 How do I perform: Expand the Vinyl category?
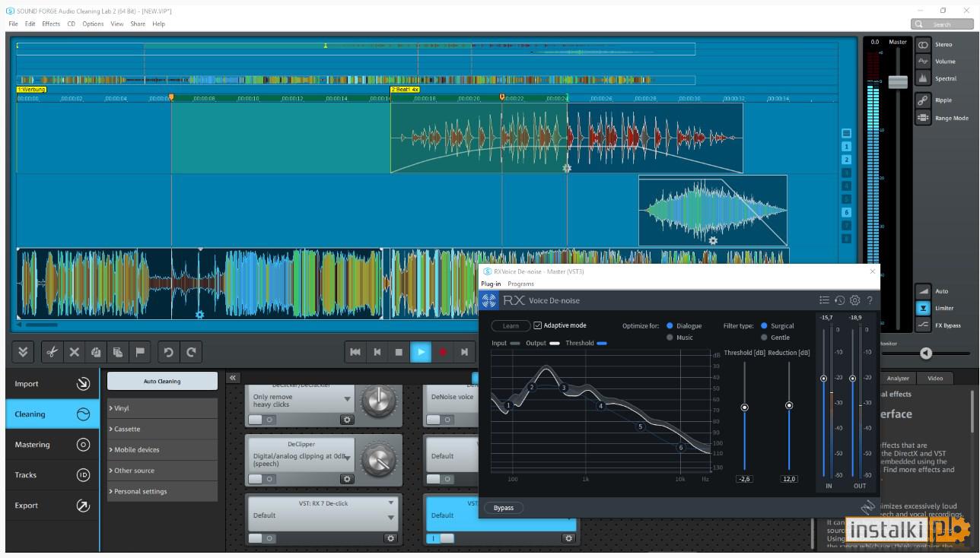pos(162,408)
